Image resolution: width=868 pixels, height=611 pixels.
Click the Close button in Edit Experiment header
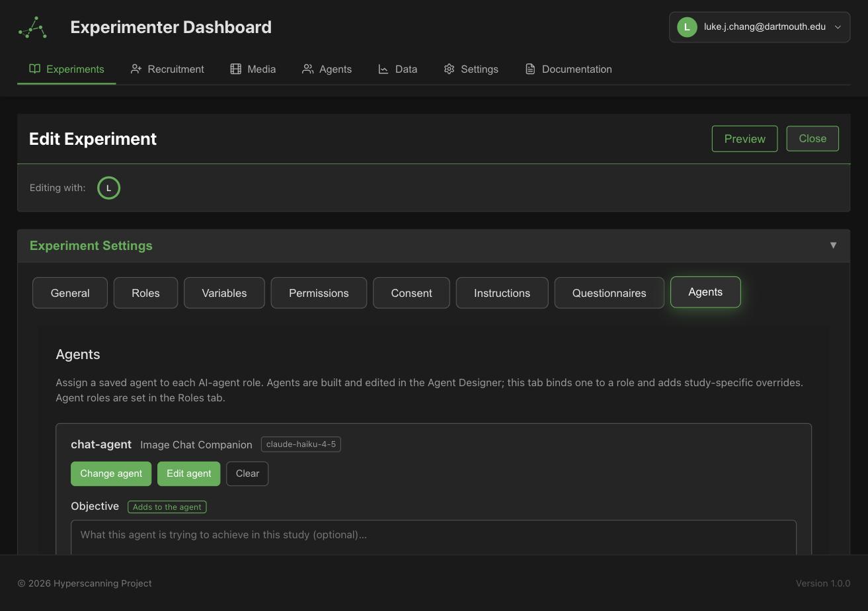click(x=812, y=138)
